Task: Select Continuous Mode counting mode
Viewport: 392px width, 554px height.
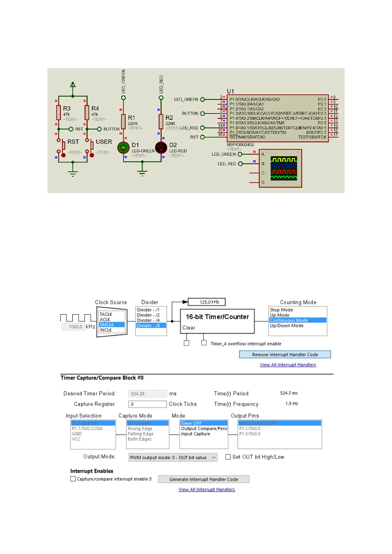Action: click(x=298, y=320)
